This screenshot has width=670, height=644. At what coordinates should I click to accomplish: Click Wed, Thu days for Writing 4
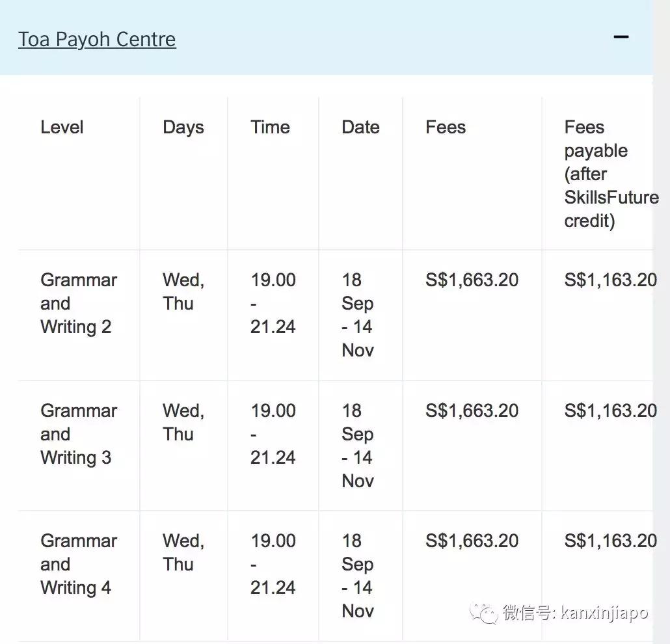click(183, 552)
